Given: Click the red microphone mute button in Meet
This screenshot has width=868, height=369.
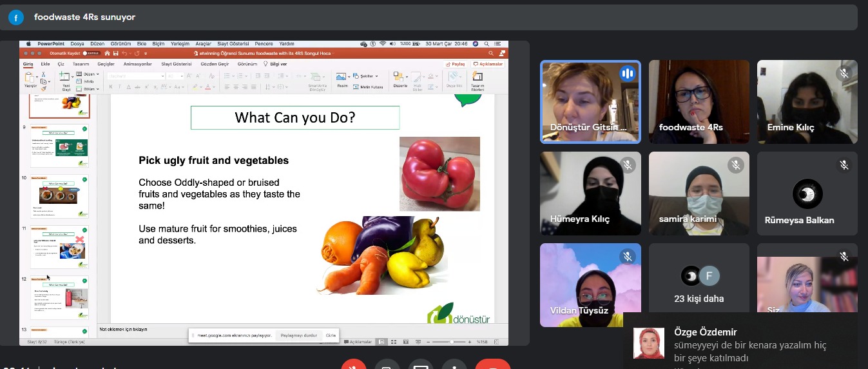Looking at the screenshot, I should pos(353,365).
